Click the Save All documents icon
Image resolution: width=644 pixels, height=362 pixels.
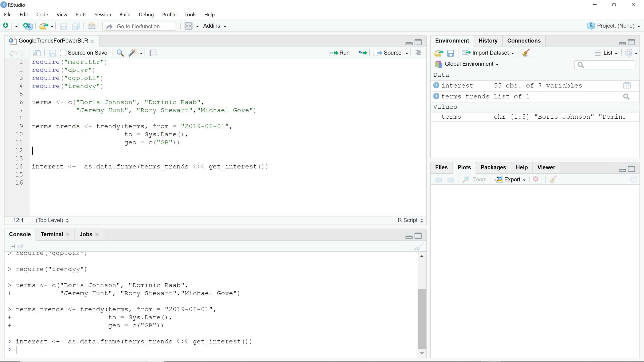click(x=76, y=26)
